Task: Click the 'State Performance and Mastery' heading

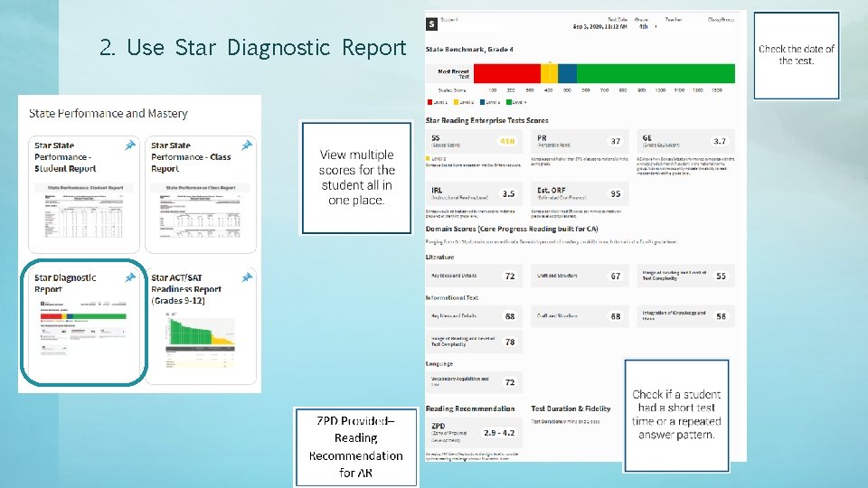Action: coord(108,114)
